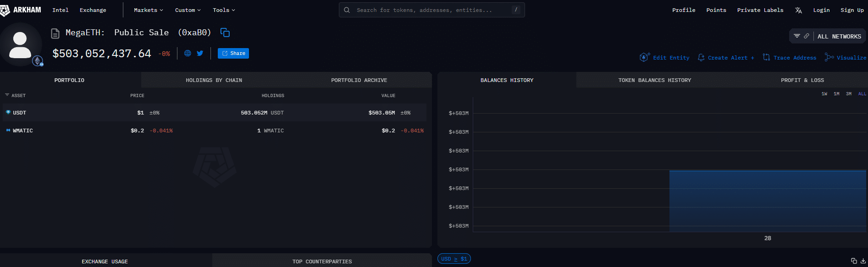Expand the Markets menu
Screen dimensions: 868x267
point(148,10)
